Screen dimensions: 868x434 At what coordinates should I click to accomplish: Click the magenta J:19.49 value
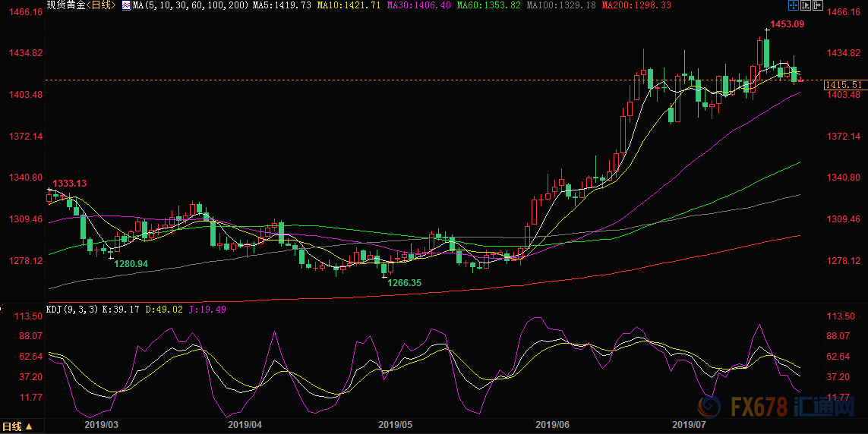click(207, 310)
